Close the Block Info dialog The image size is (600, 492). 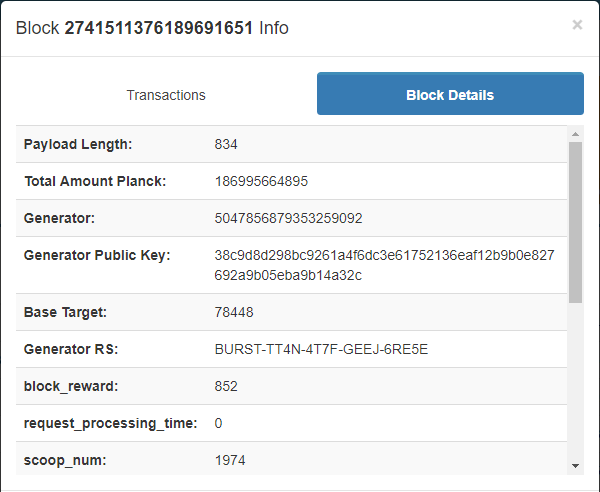[x=577, y=25]
